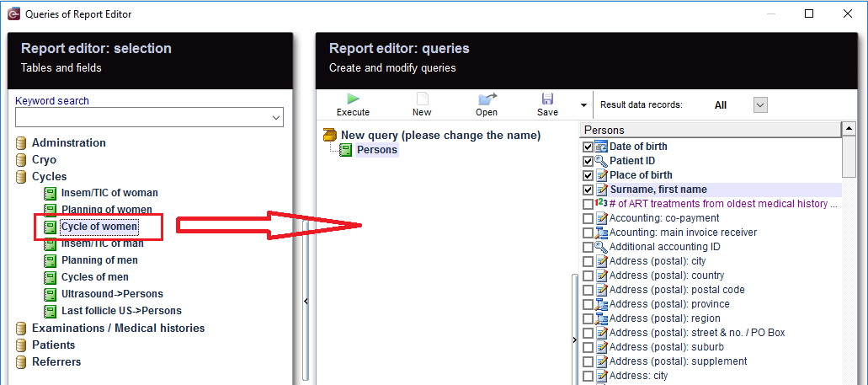Click the Place of birth text field icon
Screen dimensions: 868x385
tap(601, 175)
